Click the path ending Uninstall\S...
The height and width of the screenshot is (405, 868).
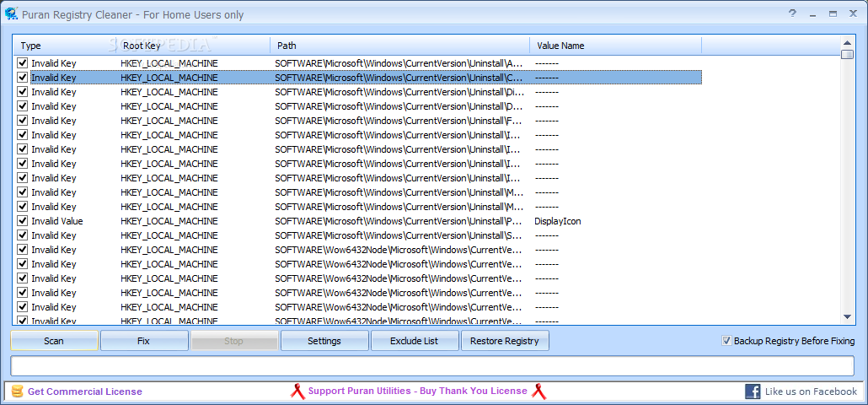[x=398, y=235]
